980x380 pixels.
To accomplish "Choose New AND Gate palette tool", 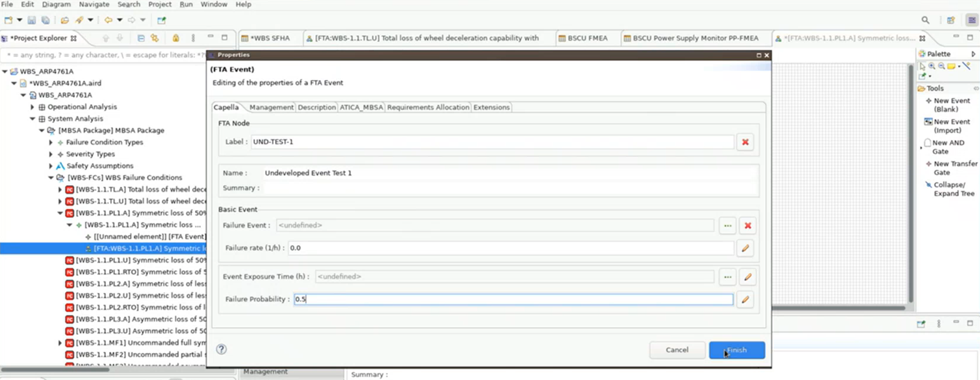I will [946, 147].
